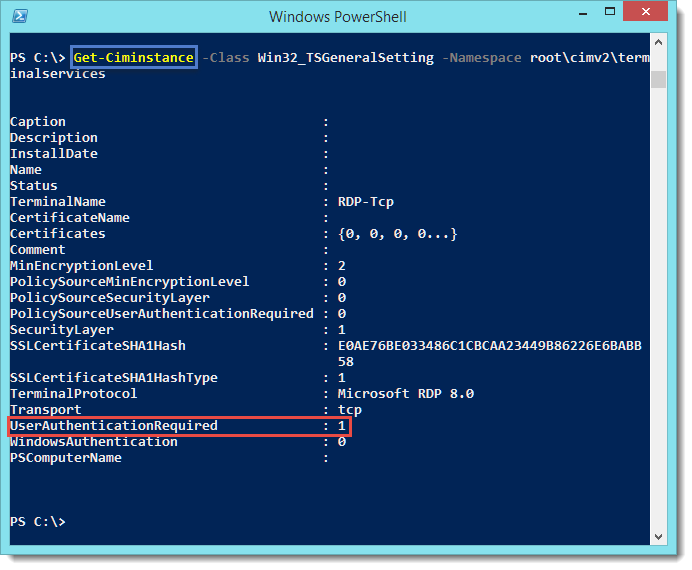692x570 pixels.
Task: Click the TerminalName value RDP-Tcp
Action: [365, 202]
